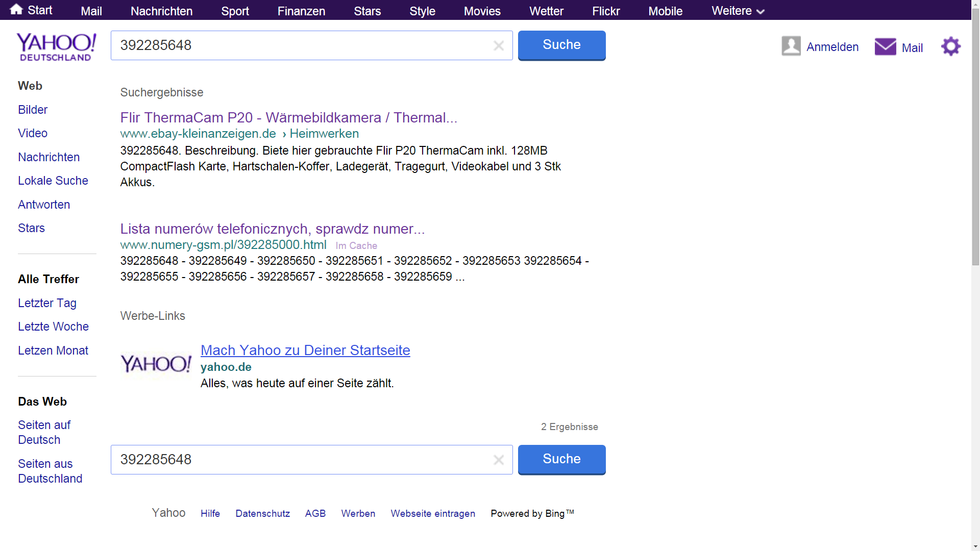
Task: Click the top Suche button
Action: tap(561, 45)
